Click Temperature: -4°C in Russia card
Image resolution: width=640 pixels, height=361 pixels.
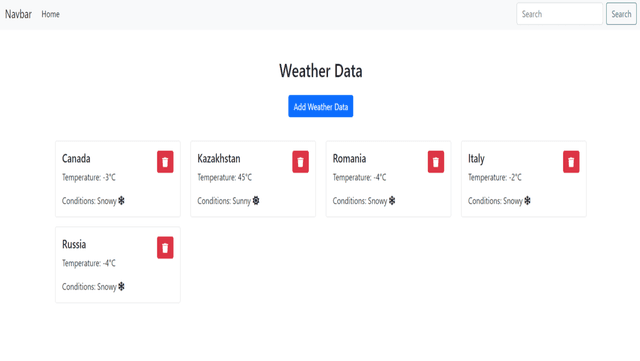click(x=89, y=263)
